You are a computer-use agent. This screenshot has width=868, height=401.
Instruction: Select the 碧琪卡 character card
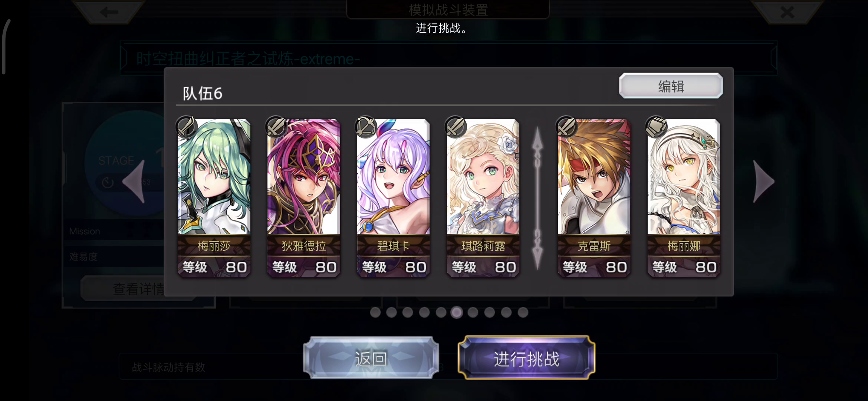pos(393,198)
